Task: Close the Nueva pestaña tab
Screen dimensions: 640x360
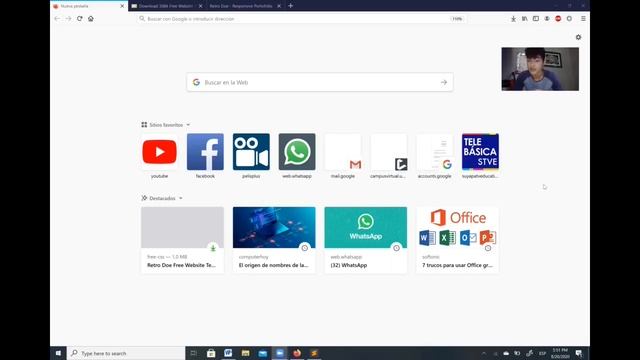Action: pyautogui.click(x=122, y=6)
